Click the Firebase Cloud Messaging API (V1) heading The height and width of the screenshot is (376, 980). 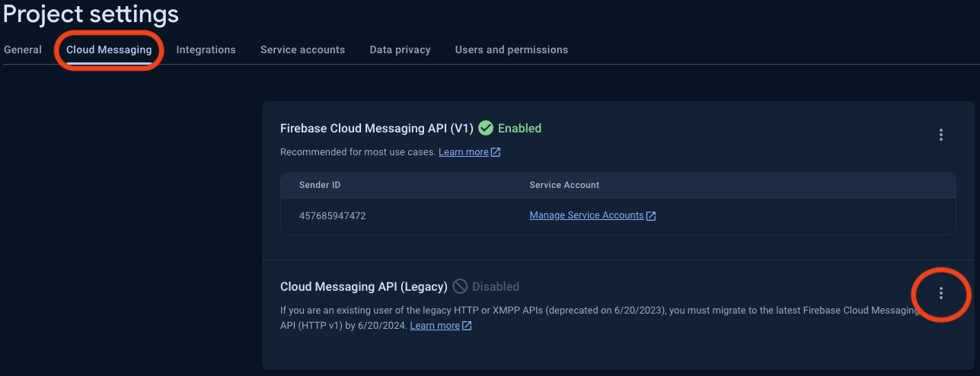(x=376, y=129)
